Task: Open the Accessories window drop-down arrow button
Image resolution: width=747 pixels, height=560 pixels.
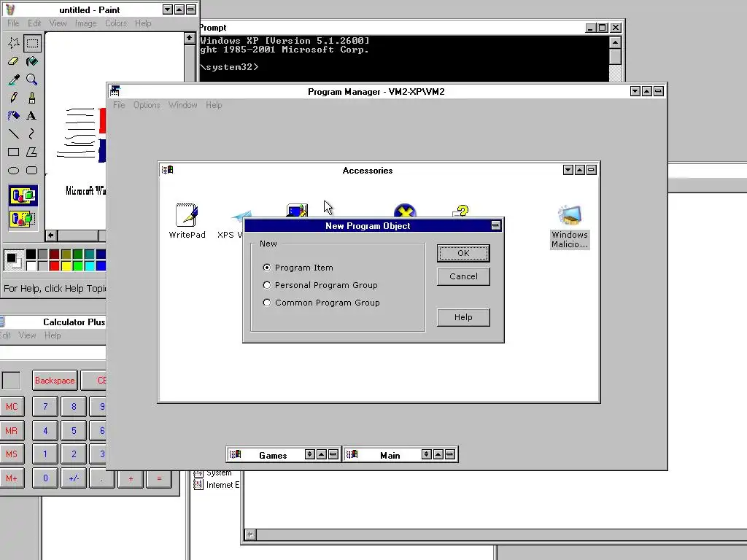Action: [x=568, y=170]
